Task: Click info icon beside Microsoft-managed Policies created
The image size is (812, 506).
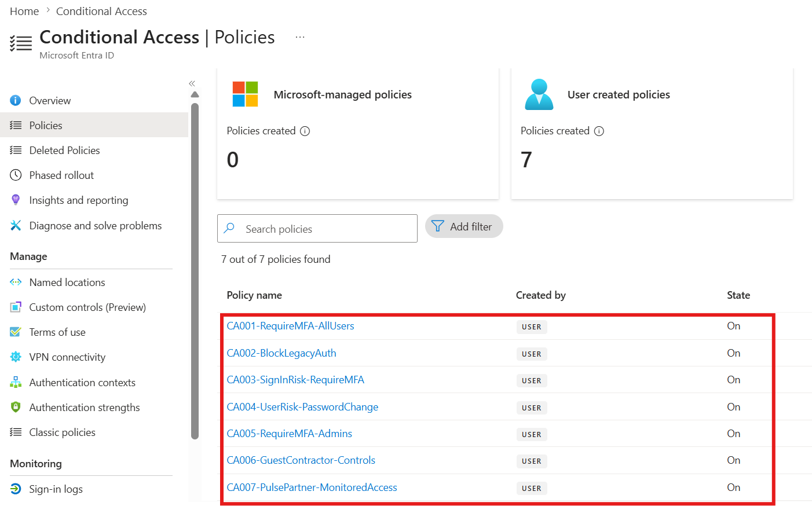Action: (x=305, y=131)
